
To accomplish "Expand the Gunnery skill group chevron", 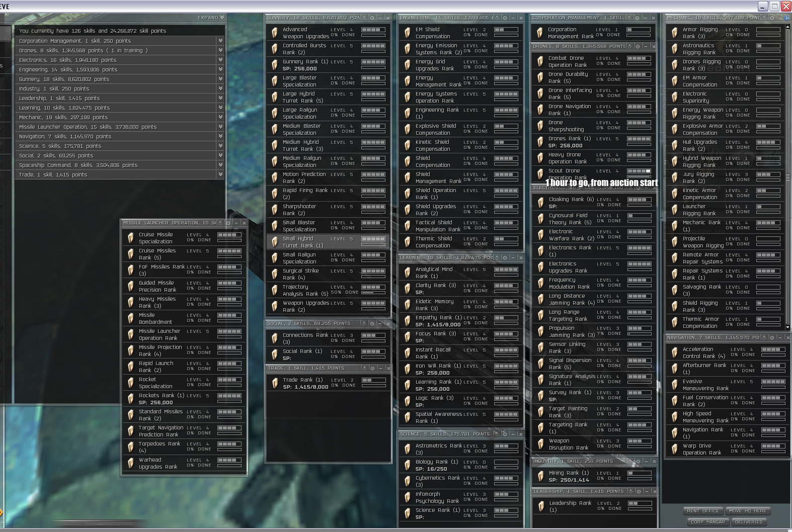I will point(220,79).
